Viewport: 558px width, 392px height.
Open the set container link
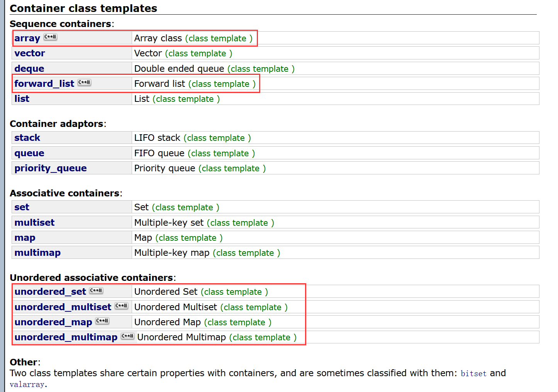22,207
